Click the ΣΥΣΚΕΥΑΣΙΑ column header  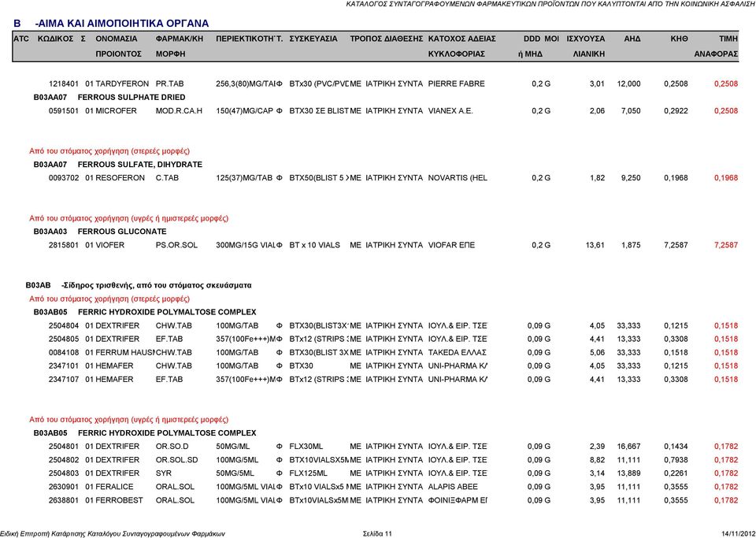pos(313,39)
